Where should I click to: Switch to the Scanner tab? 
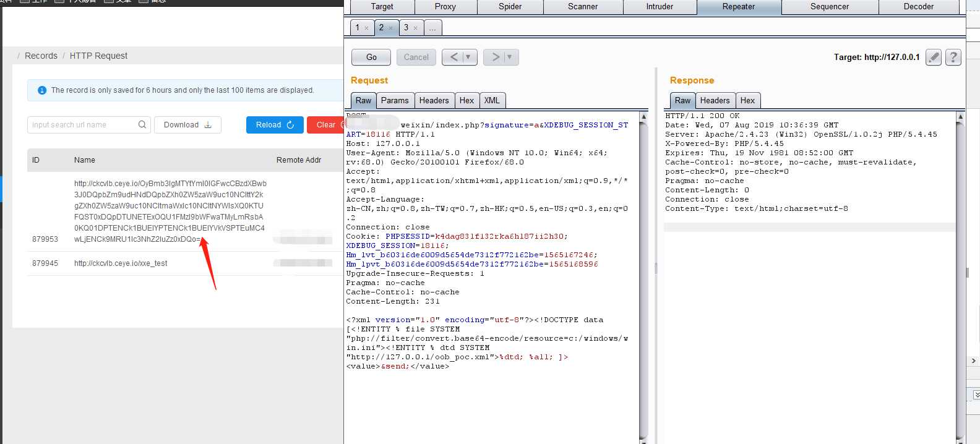coord(582,7)
